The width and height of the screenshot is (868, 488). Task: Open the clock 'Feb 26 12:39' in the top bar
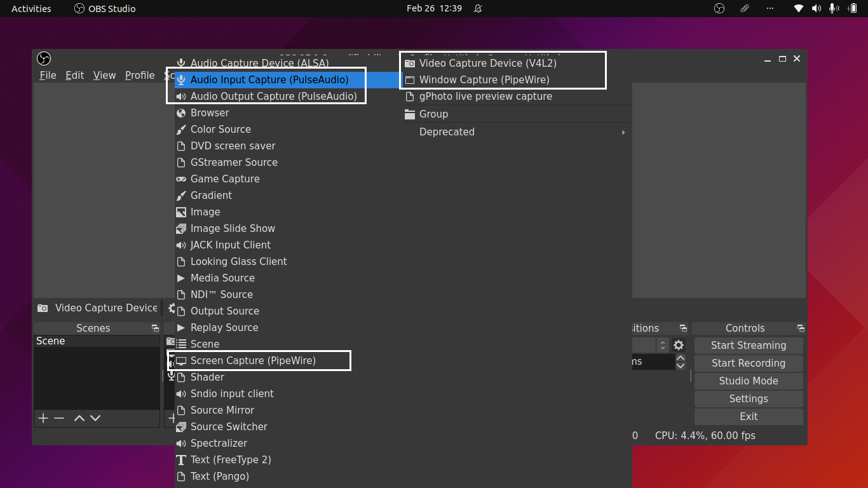(434, 8)
